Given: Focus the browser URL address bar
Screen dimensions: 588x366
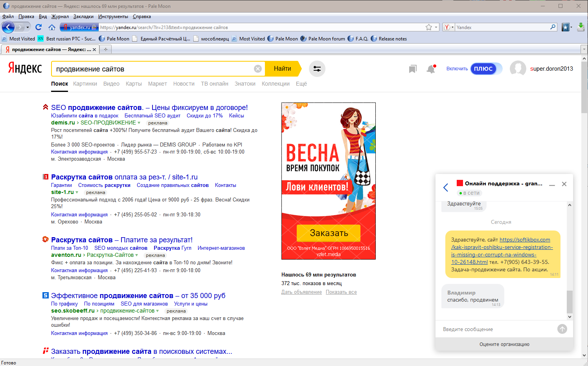Looking at the screenshot, I should 261,27.
